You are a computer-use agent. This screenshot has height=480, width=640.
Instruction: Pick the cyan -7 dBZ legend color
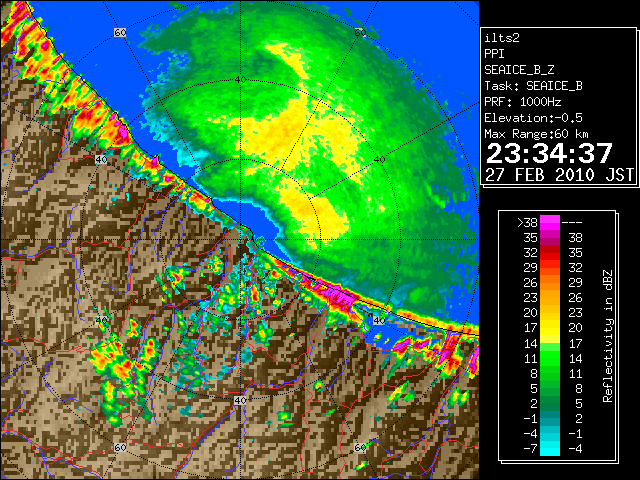pyautogui.click(x=550, y=449)
